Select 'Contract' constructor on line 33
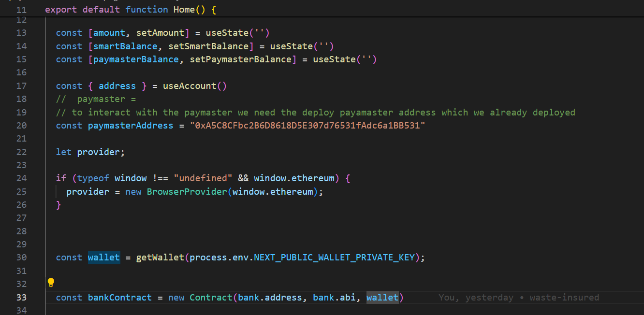 [211, 297]
